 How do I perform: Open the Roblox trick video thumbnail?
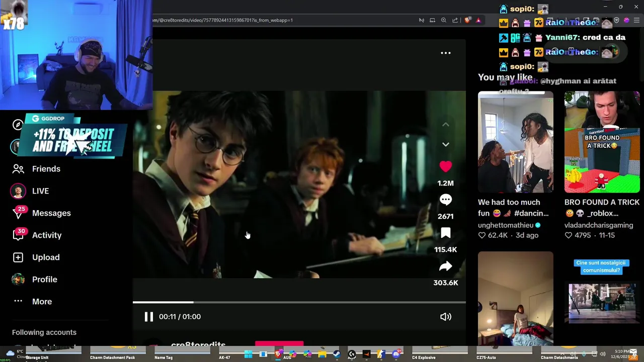[602, 142]
